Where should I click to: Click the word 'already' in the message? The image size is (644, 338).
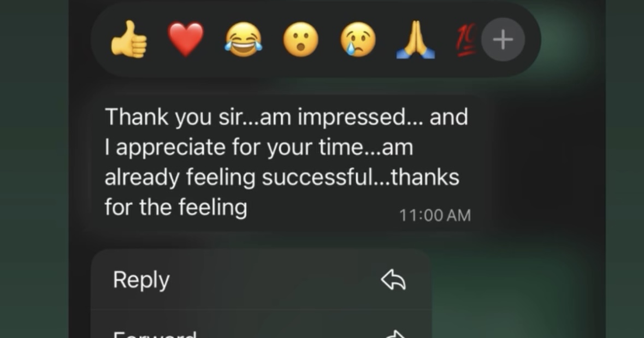[142, 178]
